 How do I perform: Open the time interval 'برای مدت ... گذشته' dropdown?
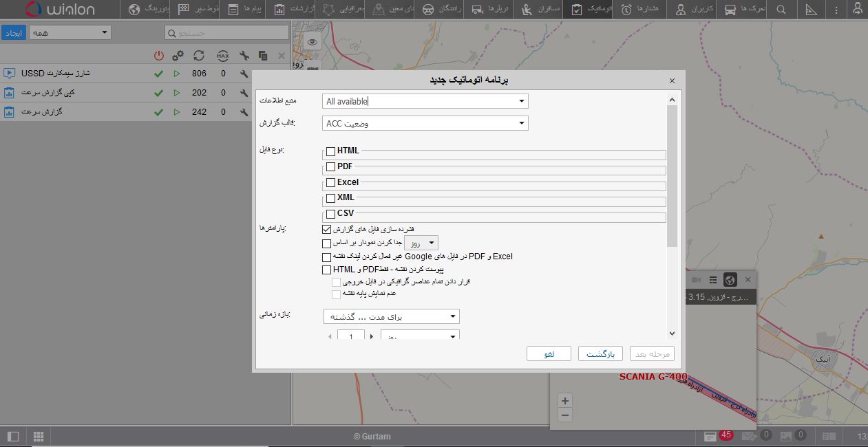click(x=391, y=316)
